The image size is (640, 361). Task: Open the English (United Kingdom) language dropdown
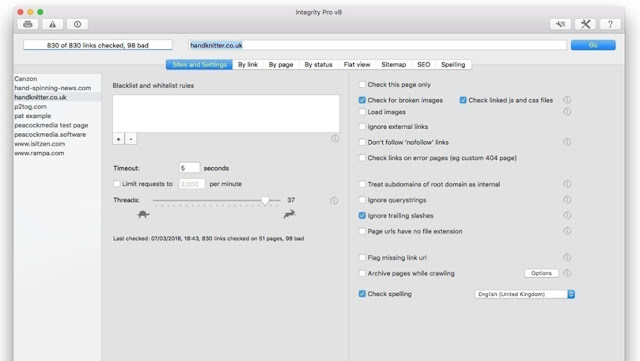coord(524,294)
